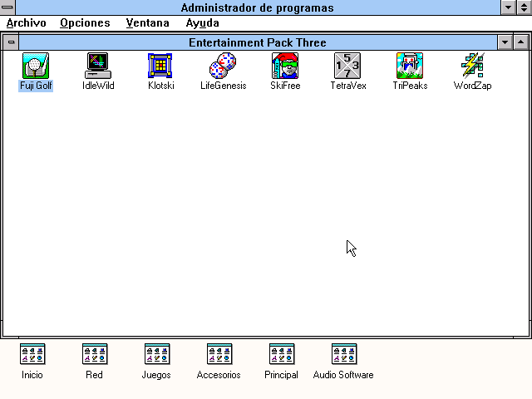
Task: Select the WordZap icon
Action: point(472,66)
